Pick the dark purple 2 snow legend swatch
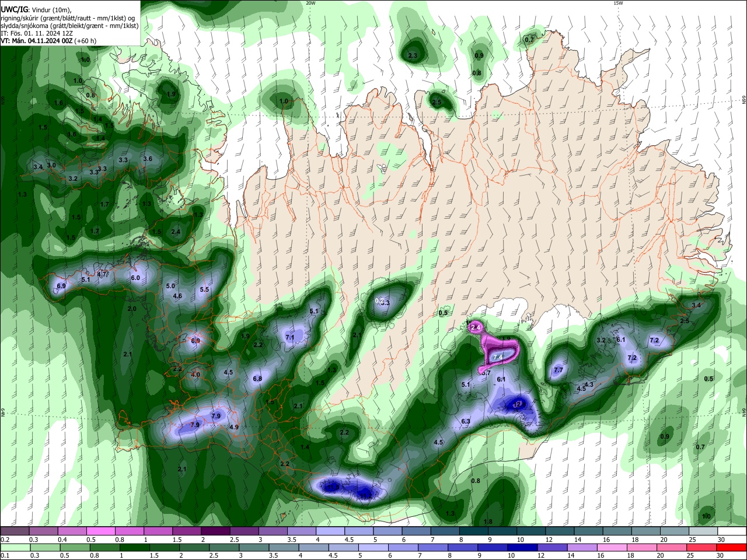 [215, 531]
